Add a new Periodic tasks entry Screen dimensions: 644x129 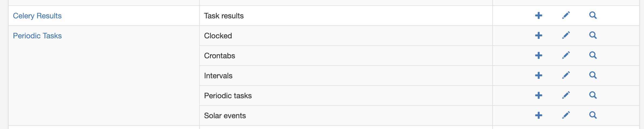[538, 95]
